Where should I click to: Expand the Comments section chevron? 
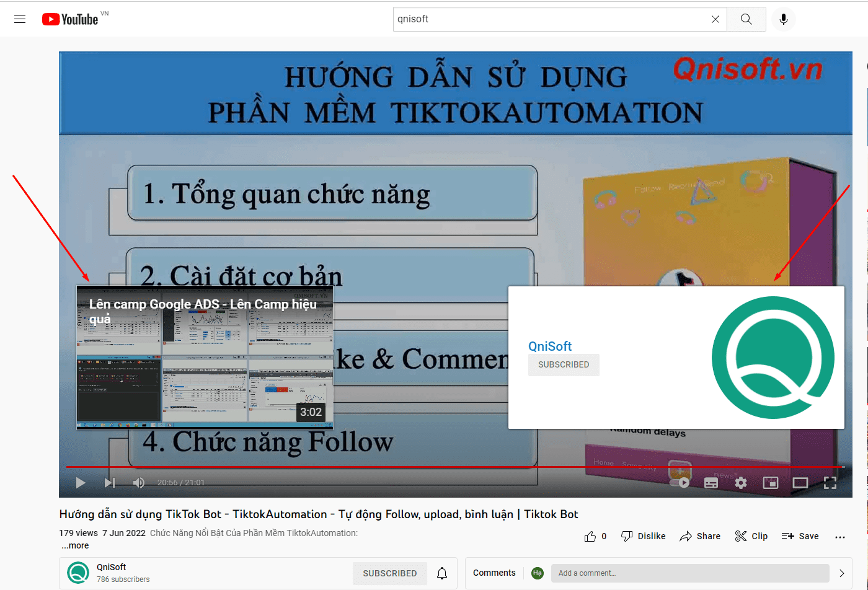pos(842,573)
